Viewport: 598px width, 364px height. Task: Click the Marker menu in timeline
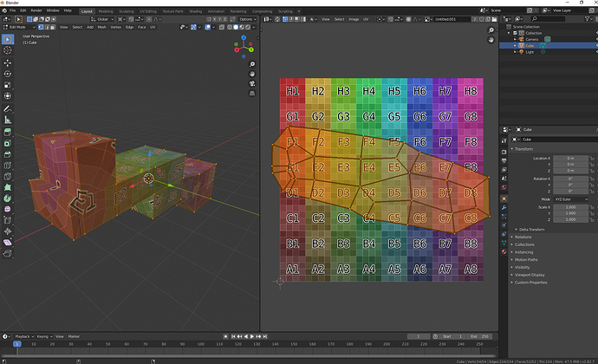pos(74,336)
